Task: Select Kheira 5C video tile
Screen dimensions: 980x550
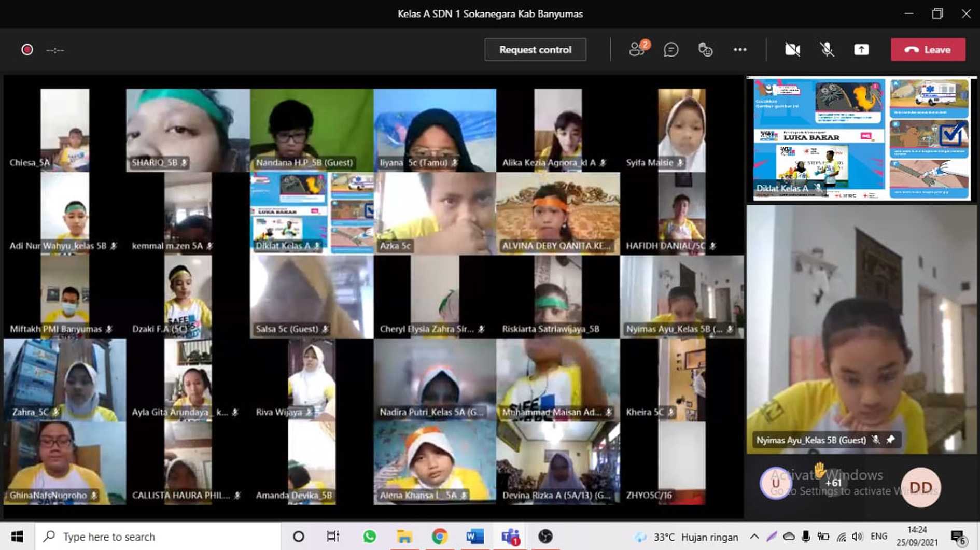Action: [682, 379]
